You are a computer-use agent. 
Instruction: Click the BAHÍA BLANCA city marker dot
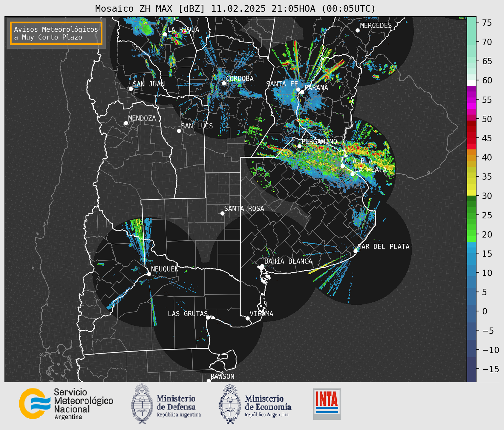(x=262, y=266)
